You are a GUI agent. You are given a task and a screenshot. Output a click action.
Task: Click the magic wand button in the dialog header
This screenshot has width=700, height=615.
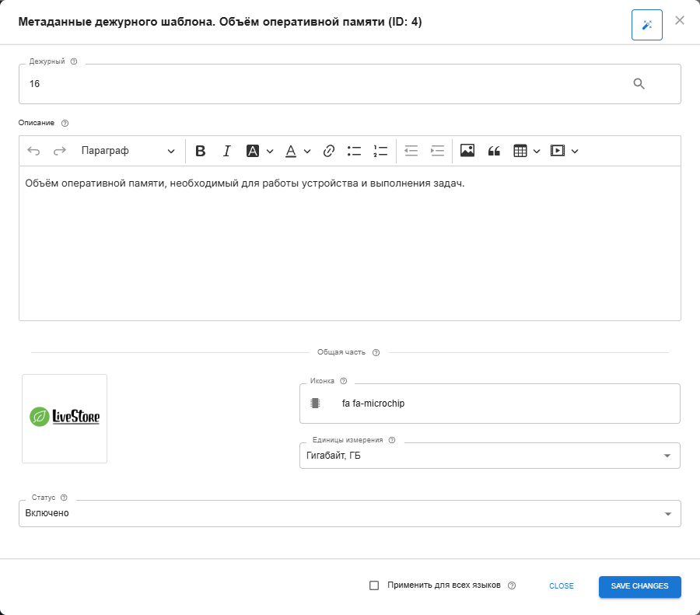pos(646,24)
